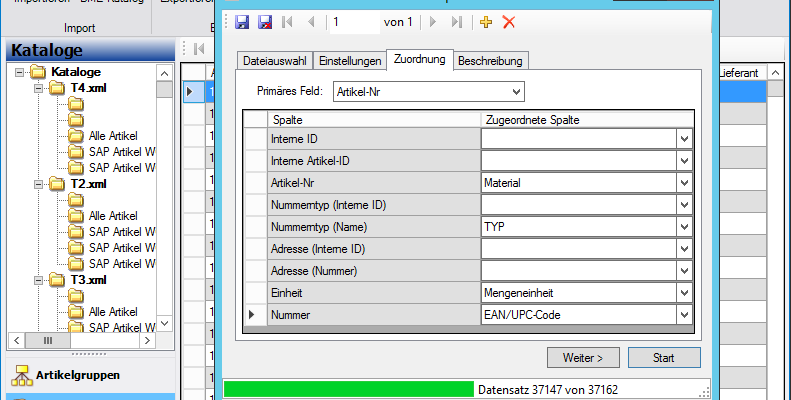Expand dropdown for Nummerntyp (Name) row
791x400 pixels.
click(685, 227)
